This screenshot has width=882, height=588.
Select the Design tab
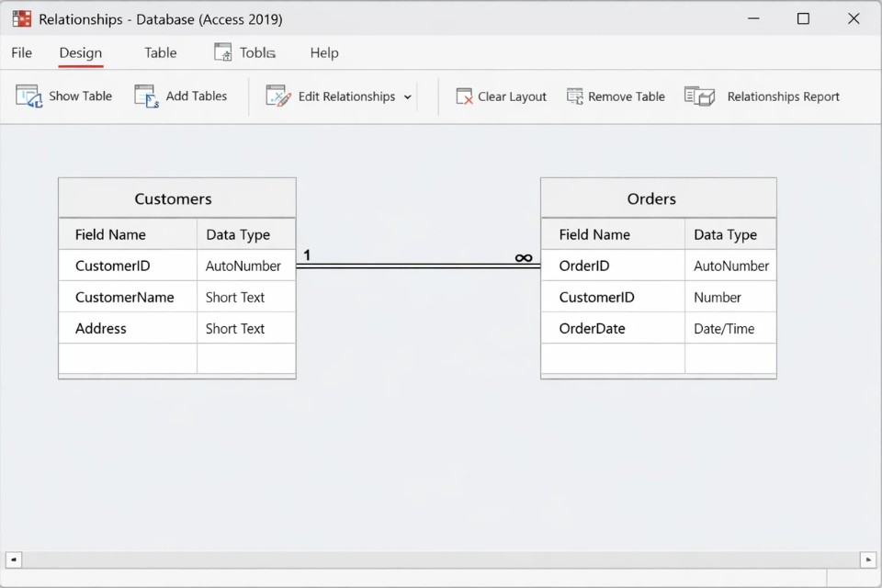[81, 52]
